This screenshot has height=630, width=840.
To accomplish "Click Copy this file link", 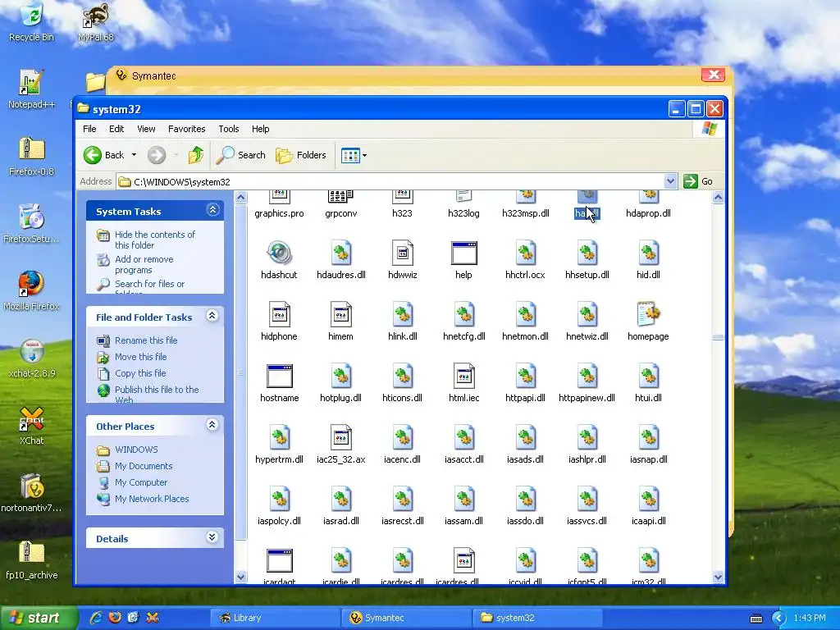I will 140,373.
